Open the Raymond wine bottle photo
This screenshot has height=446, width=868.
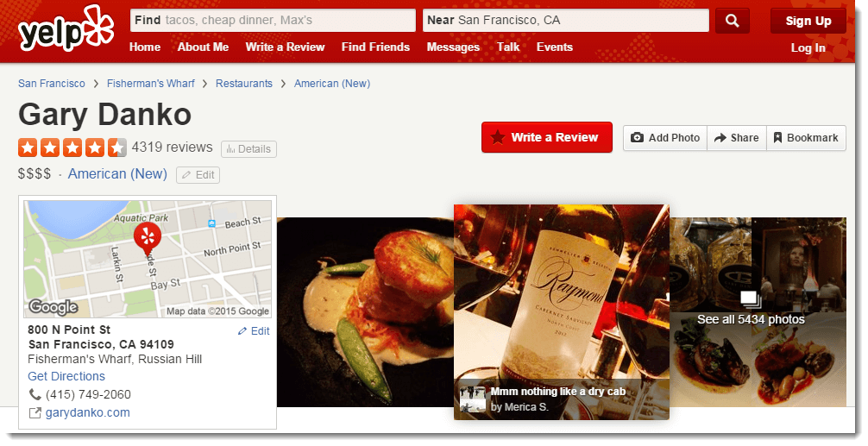562,312
